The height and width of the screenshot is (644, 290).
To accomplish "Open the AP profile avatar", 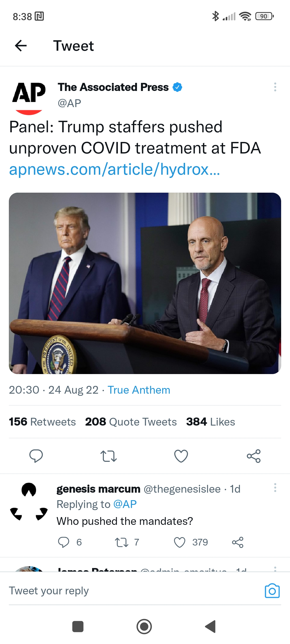I will (29, 97).
